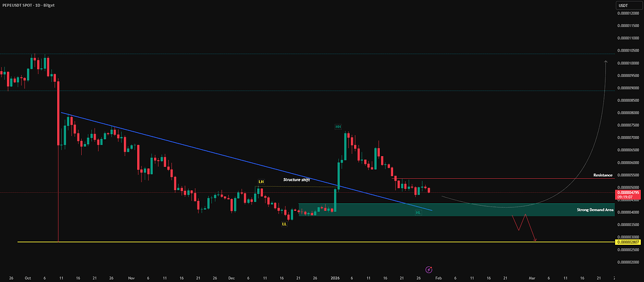Select the yellow 0.000002807 price label

pyautogui.click(x=628, y=242)
